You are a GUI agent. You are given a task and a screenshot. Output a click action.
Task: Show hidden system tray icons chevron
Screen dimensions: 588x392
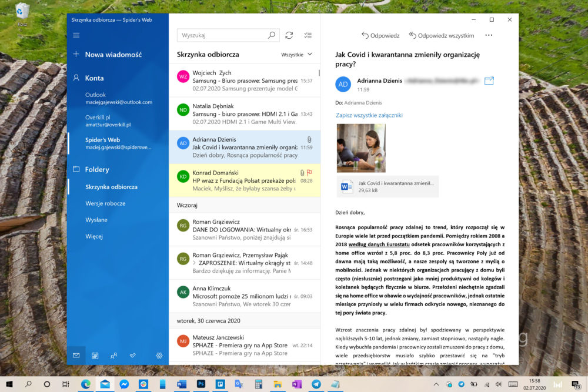point(436,384)
